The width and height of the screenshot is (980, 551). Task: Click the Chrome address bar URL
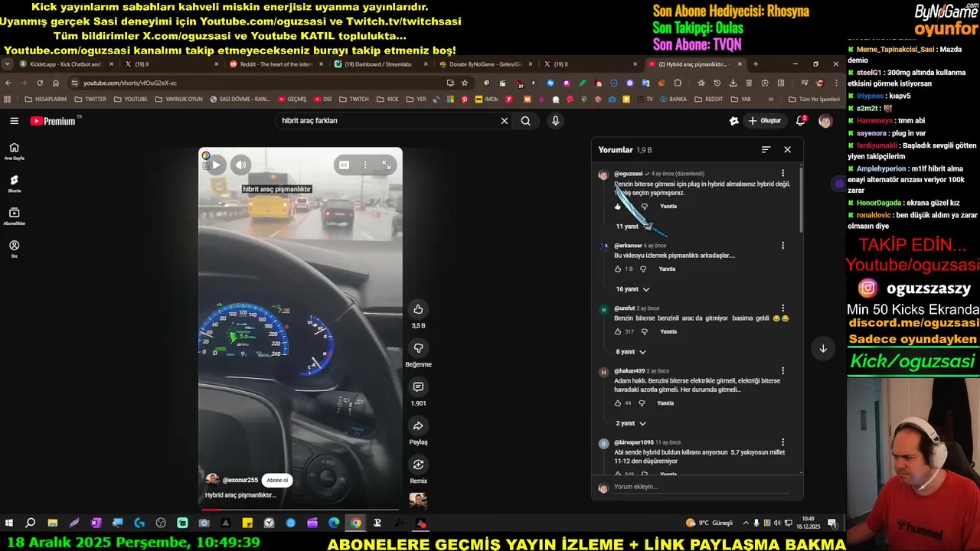[130, 83]
